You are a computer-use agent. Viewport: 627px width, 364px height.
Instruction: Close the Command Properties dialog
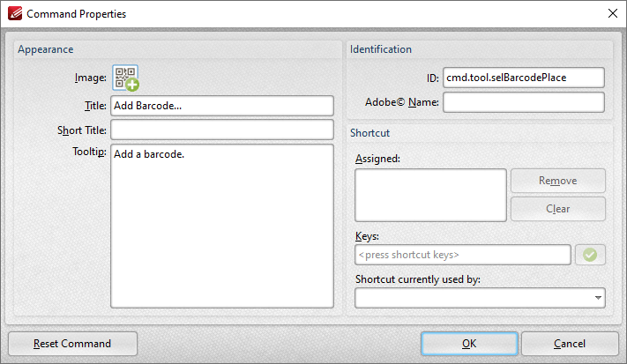(x=613, y=13)
